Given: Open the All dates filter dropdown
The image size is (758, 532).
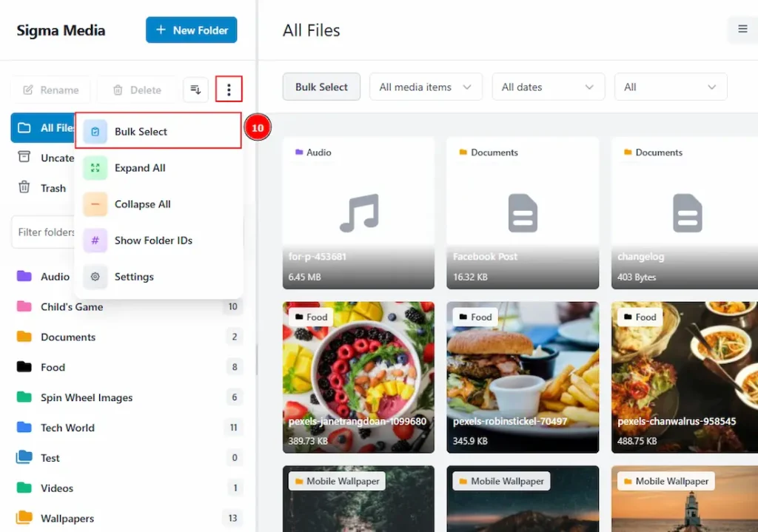Looking at the screenshot, I should (x=548, y=87).
